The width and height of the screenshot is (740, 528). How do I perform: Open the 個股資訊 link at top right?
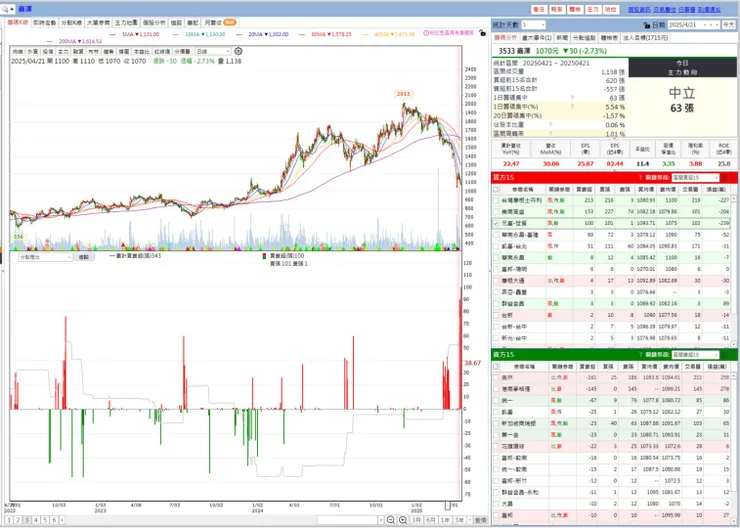pos(638,9)
